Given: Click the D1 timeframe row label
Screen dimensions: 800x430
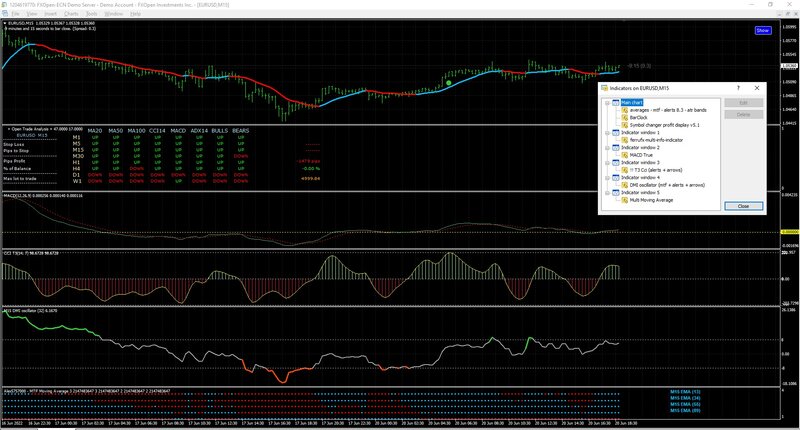Looking at the screenshot, I should pos(76,175).
